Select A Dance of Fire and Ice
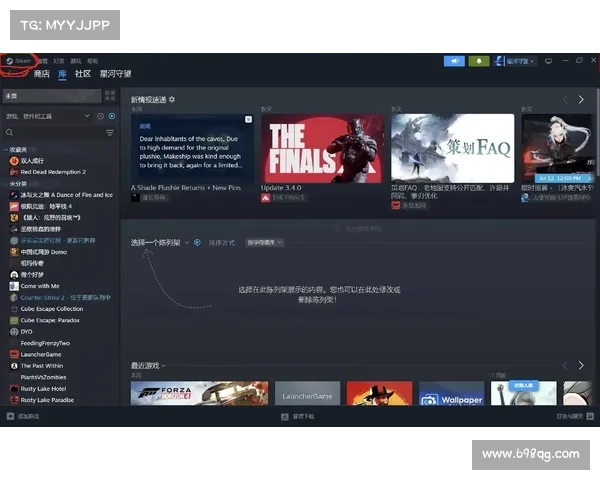The width and height of the screenshot is (600, 480). 67,195
